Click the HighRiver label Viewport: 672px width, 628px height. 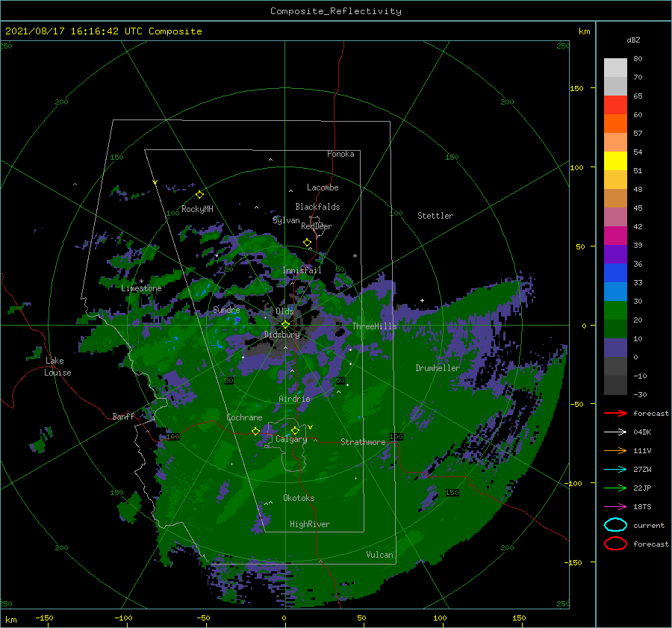tap(310, 524)
